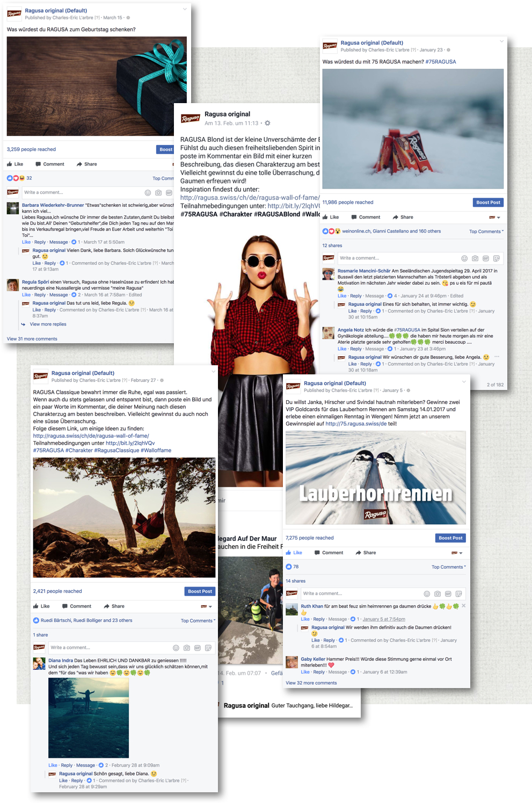Open page identity selector beside Share on January 23 post

click(x=494, y=218)
